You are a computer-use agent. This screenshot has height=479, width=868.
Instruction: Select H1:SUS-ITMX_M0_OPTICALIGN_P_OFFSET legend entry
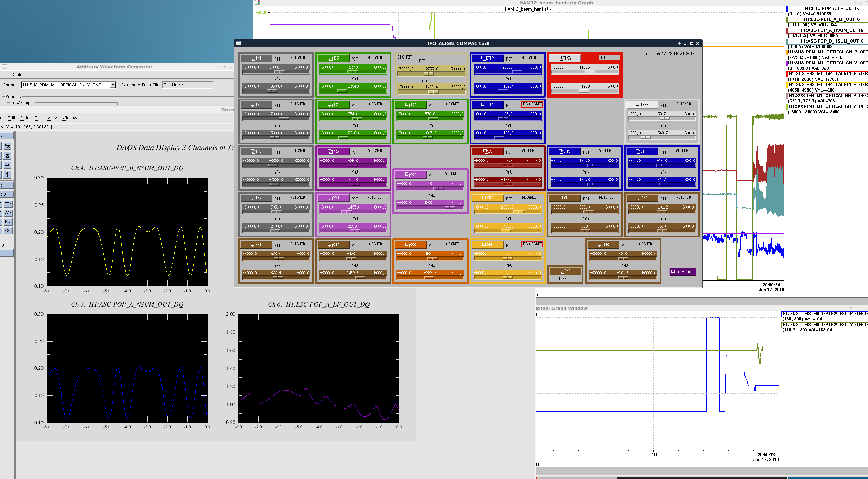825,314
